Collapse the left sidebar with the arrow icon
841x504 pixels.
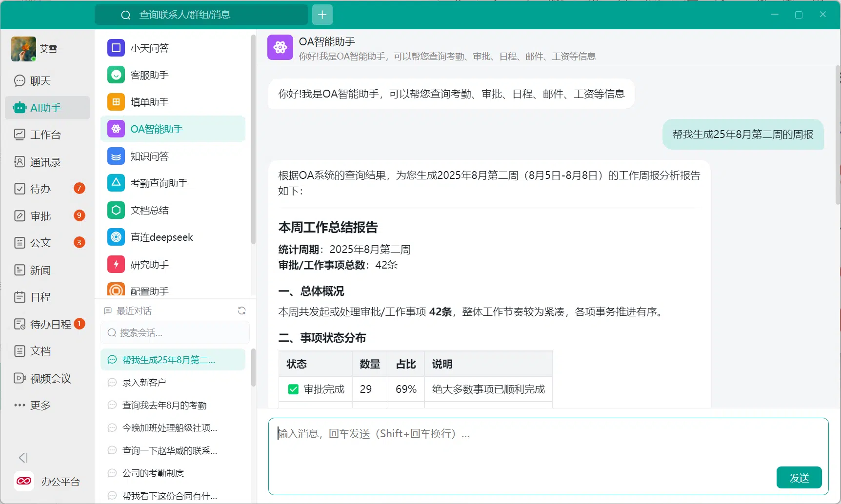(23, 458)
